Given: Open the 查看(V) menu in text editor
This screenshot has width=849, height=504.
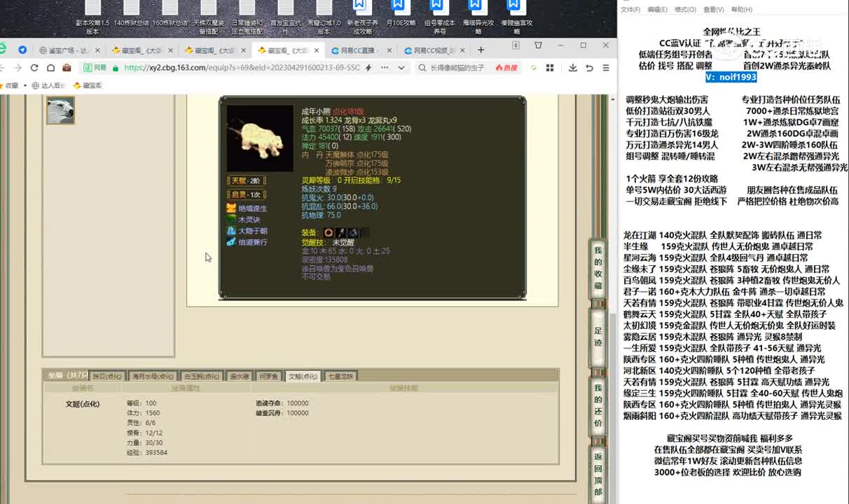Looking at the screenshot, I should [714, 10].
